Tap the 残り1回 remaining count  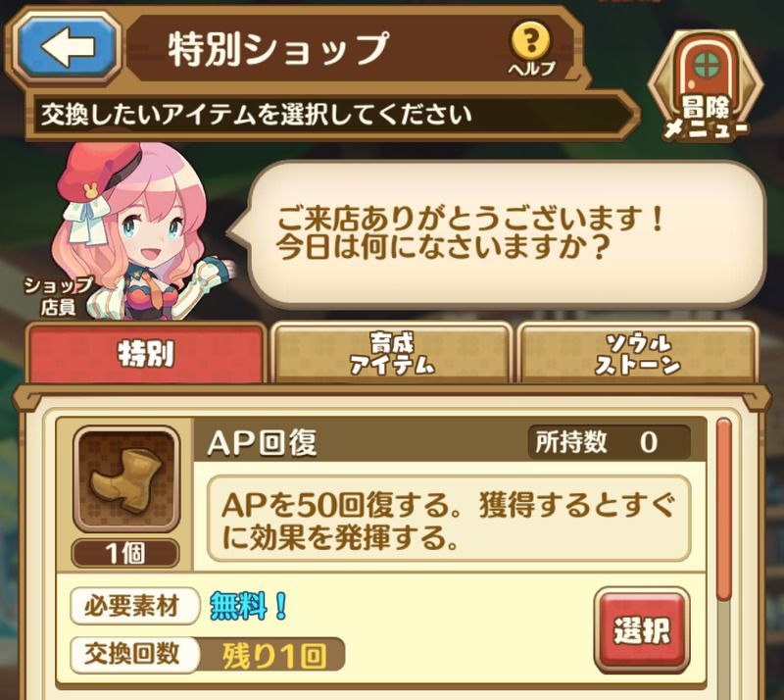click(x=274, y=656)
